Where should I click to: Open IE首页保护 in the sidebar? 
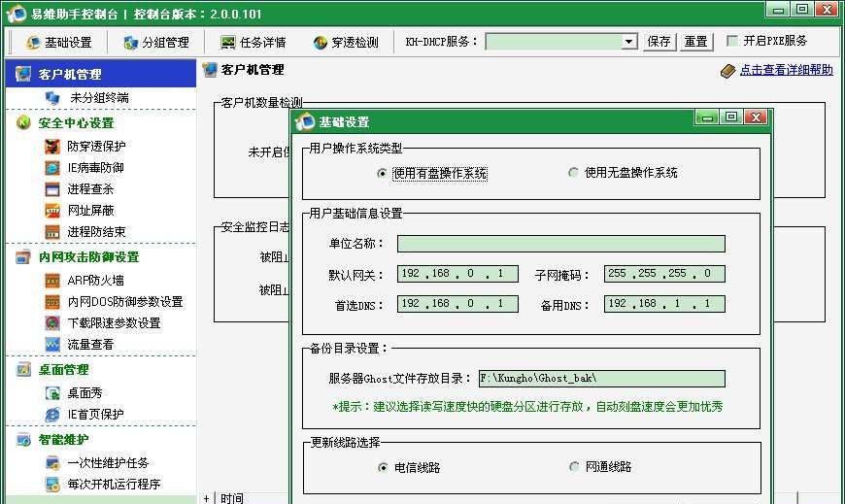point(95,415)
